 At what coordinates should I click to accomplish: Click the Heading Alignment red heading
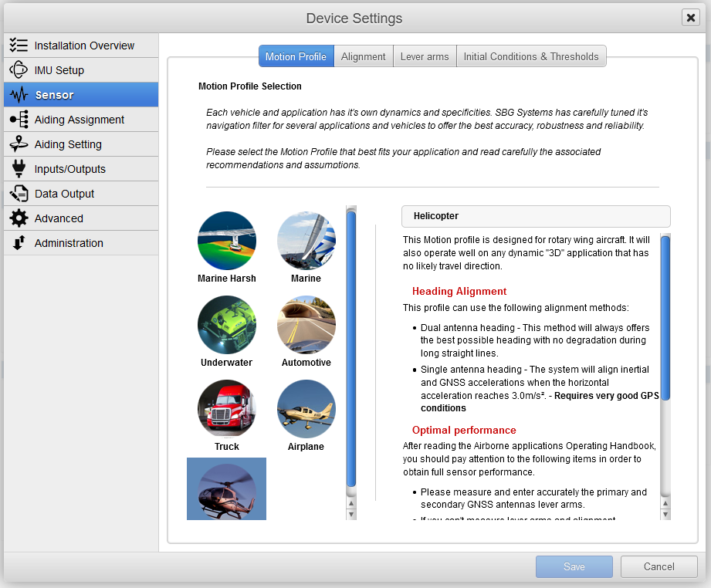coord(459,291)
